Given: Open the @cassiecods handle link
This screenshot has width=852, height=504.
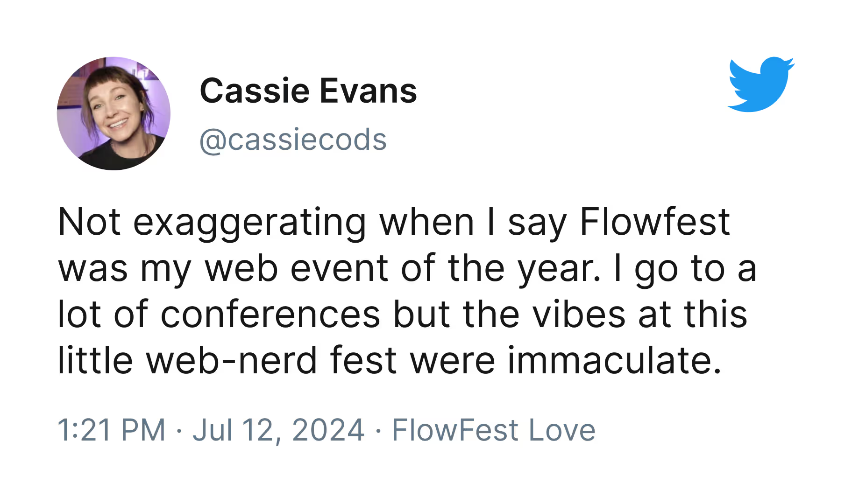Looking at the screenshot, I should click(293, 140).
